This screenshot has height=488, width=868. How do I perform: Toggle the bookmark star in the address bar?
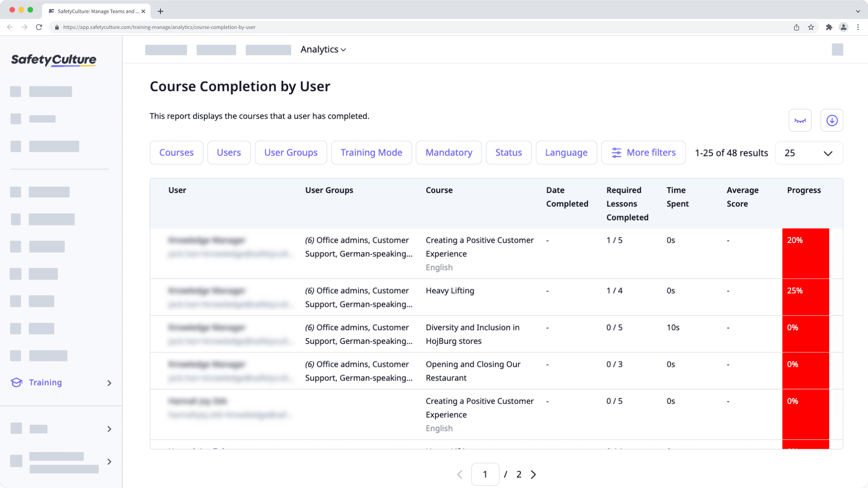point(810,27)
